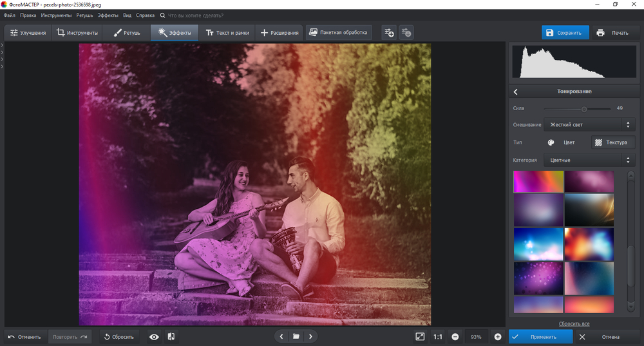This screenshot has width=644, height=346.
Task: Click the fit-to-screen icon
Action: coord(420,336)
